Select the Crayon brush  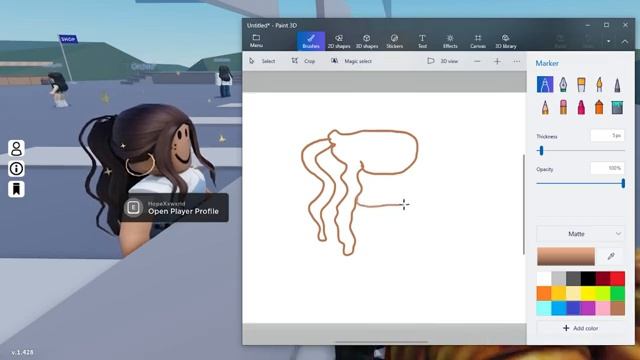(581, 107)
